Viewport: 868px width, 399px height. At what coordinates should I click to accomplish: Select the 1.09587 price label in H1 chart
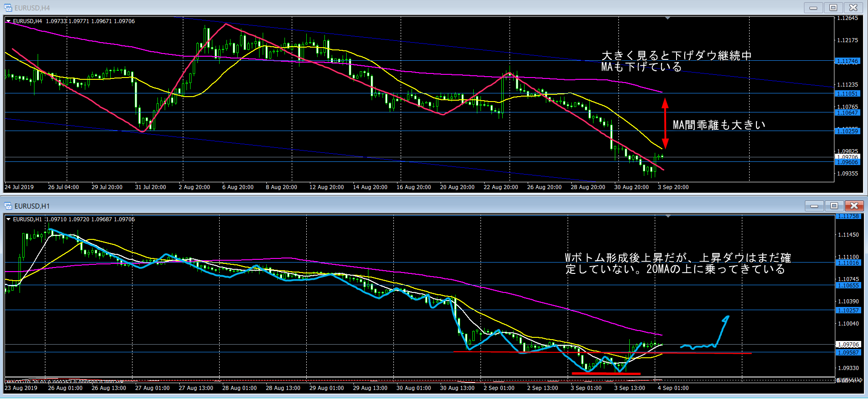pos(848,353)
